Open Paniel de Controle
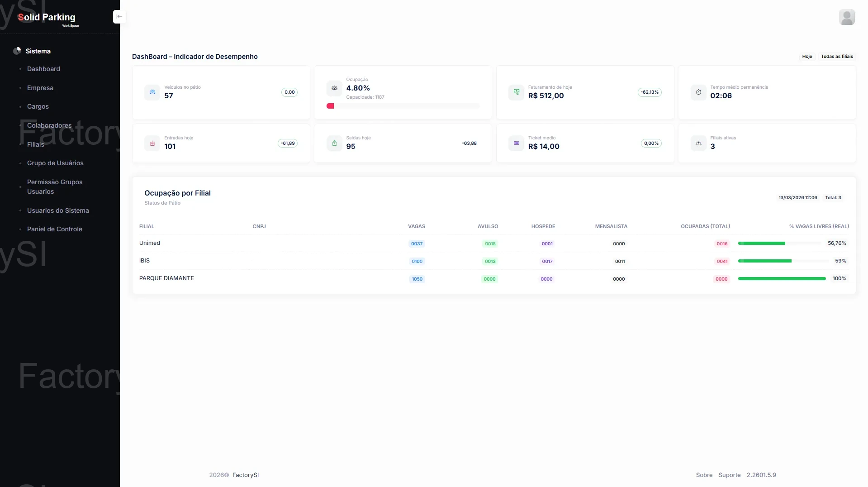 click(x=55, y=229)
